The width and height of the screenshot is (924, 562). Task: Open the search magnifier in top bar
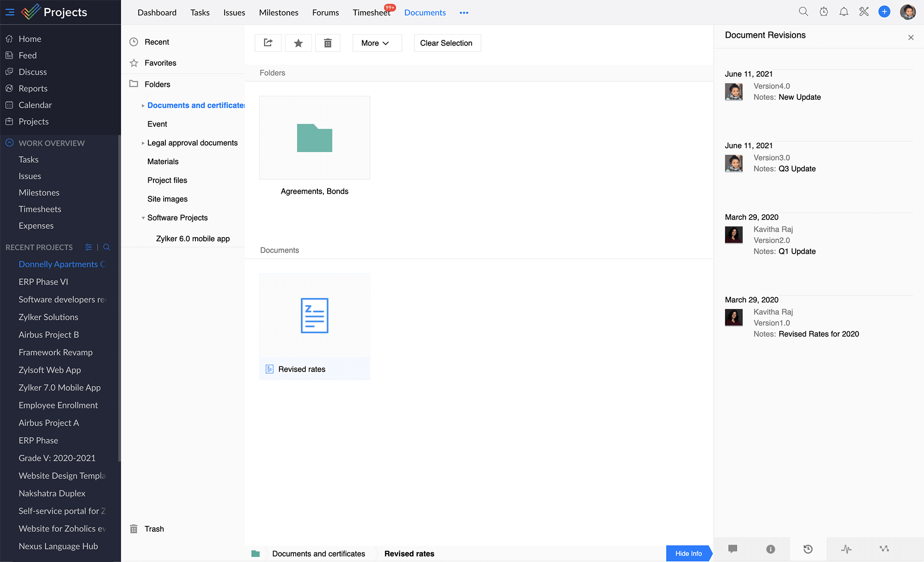[803, 12]
